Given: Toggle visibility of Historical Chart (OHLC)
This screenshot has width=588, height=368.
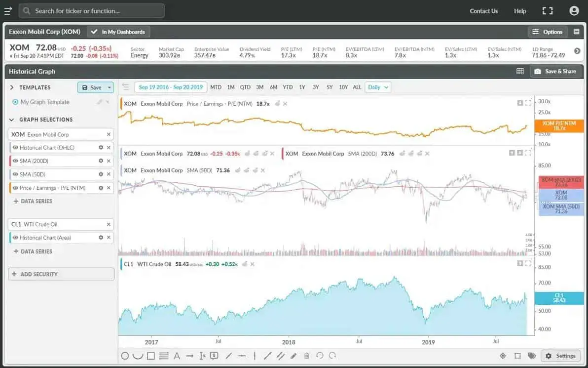Looking at the screenshot, I should [15, 148].
